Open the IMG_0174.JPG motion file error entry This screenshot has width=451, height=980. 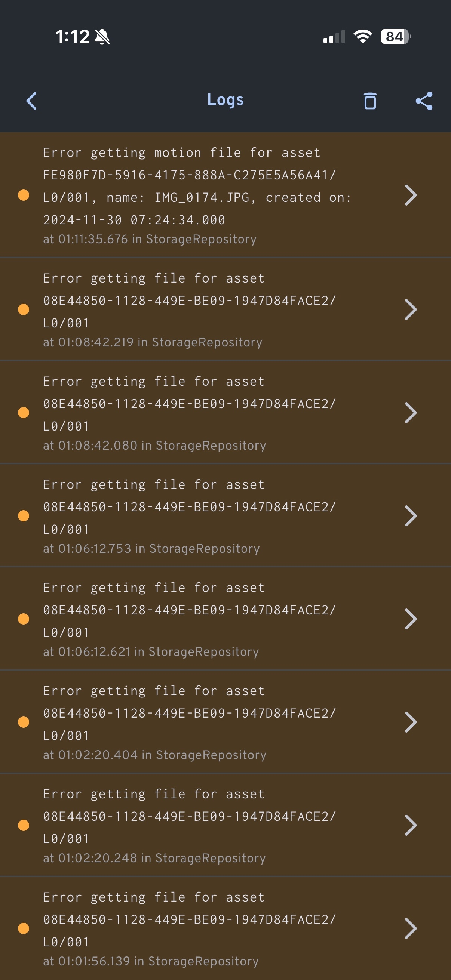190,195
